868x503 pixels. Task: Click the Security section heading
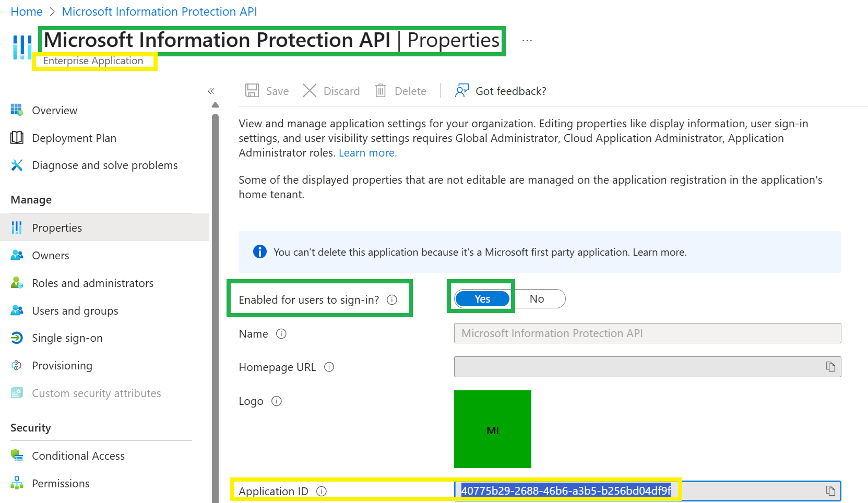coord(31,428)
